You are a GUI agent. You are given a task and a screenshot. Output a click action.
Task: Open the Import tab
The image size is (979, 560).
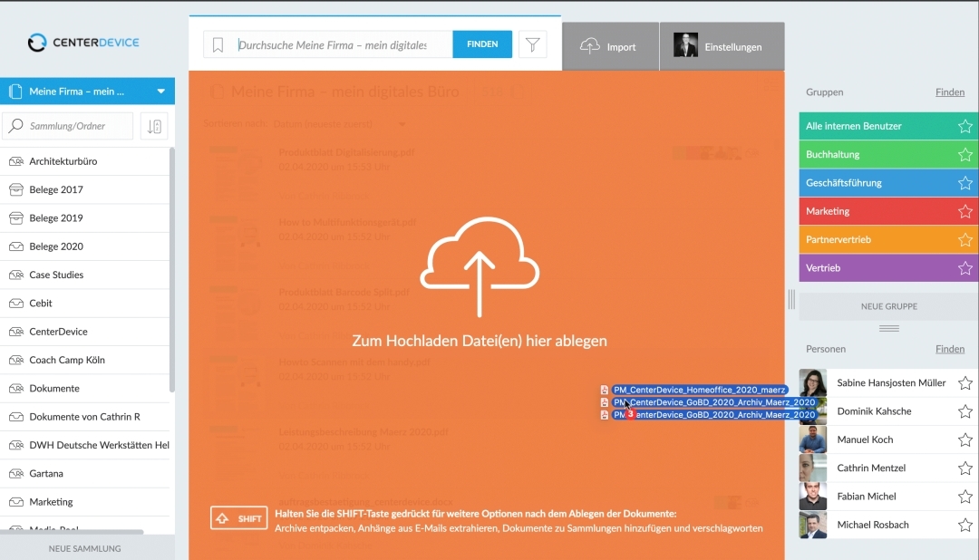point(610,46)
